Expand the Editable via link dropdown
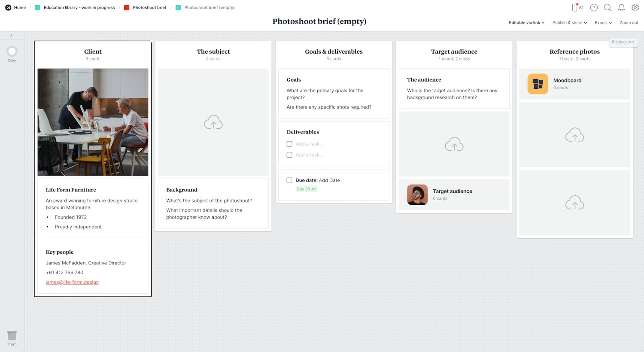644x352 pixels. tap(526, 23)
